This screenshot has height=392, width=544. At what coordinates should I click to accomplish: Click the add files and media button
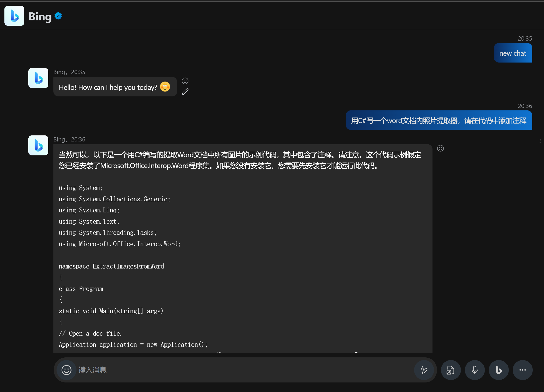coord(450,370)
